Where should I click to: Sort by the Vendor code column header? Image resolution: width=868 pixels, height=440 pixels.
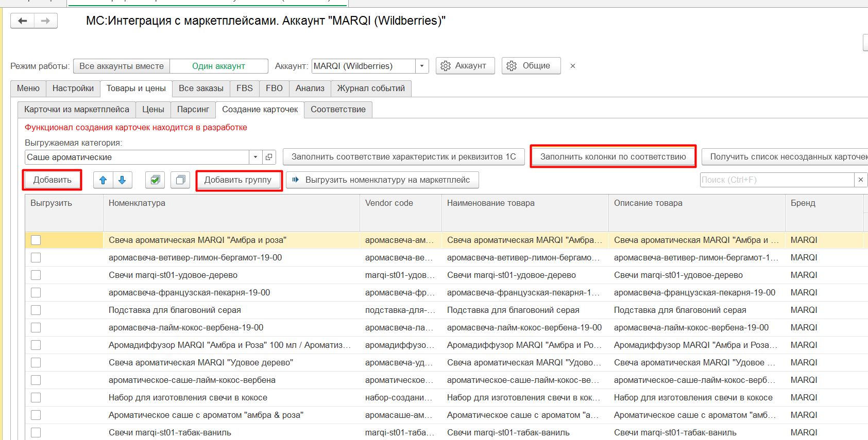(401, 213)
